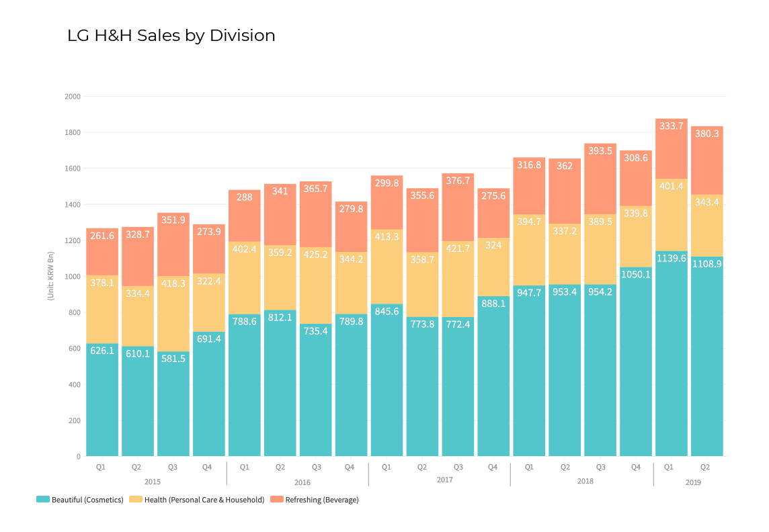Click the 421.7 health segment value
This screenshot has width=769, height=532.
click(458, 249)
